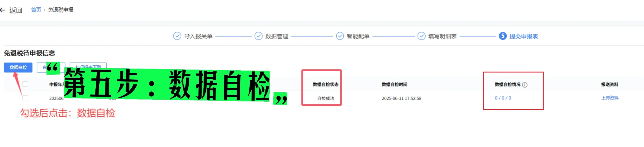Toggle the header select-all checkbox
644x147 pixels.
(25, 84)
